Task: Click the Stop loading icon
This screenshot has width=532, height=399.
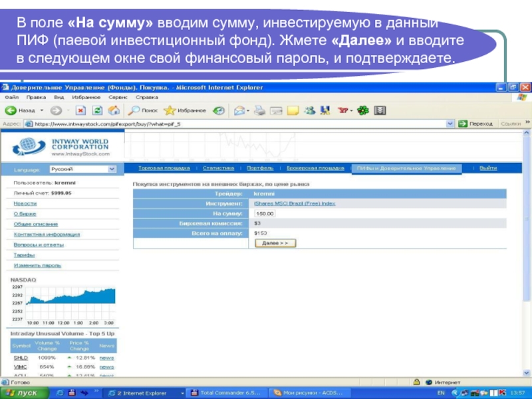Action: (80, 110)
